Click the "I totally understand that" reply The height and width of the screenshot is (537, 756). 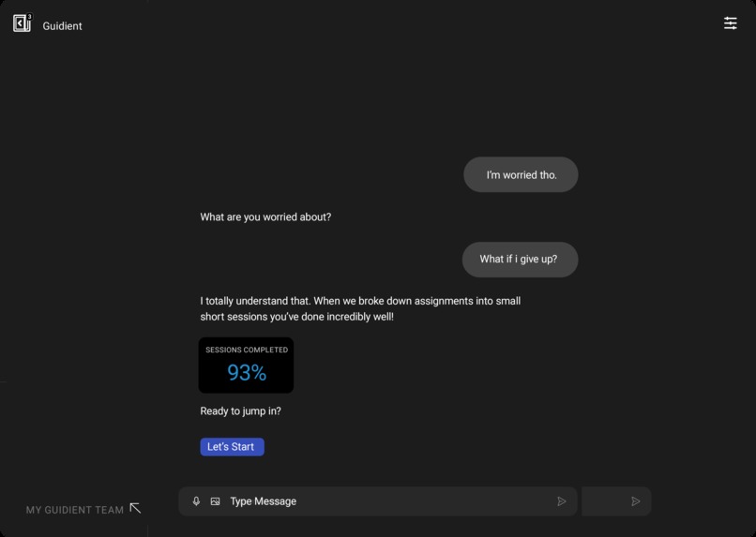[360, 308]
